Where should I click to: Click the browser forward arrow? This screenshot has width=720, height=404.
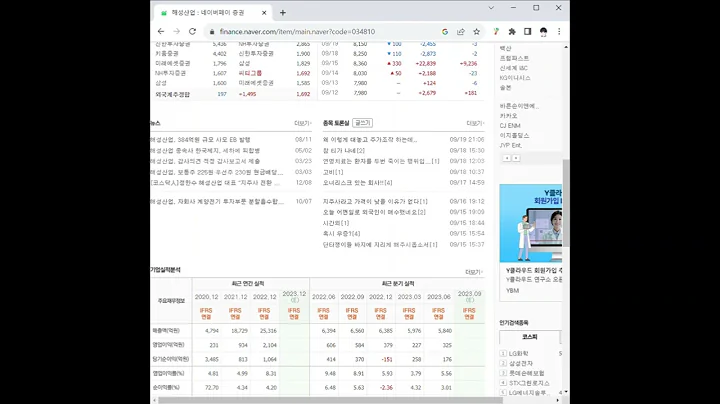(x=176, y=31)
